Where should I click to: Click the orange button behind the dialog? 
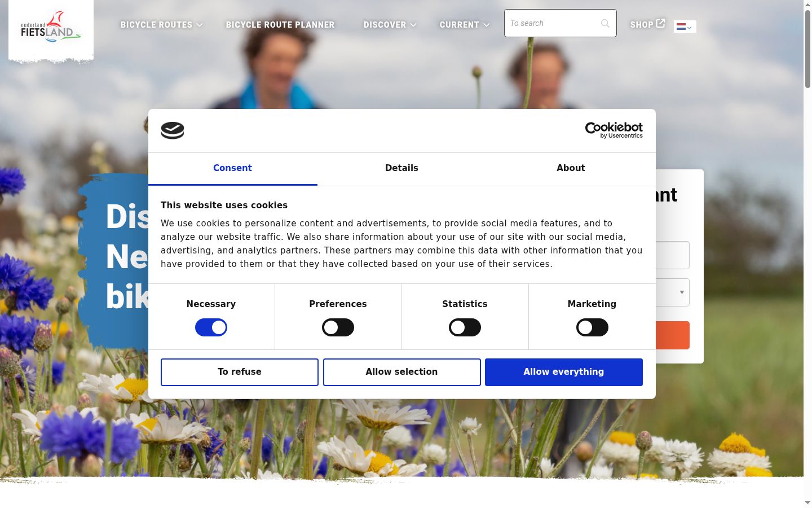pyautogui.click(x=673, y=335)
